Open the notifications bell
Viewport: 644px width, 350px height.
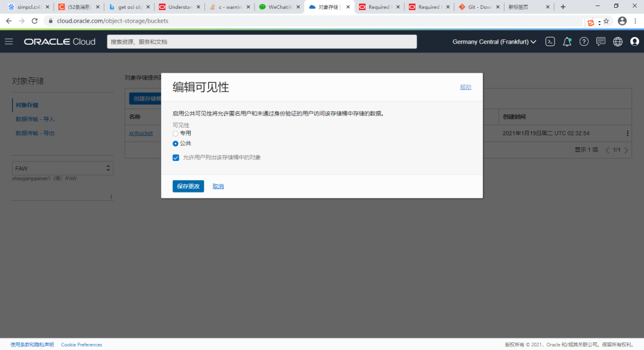coord(567,42)
